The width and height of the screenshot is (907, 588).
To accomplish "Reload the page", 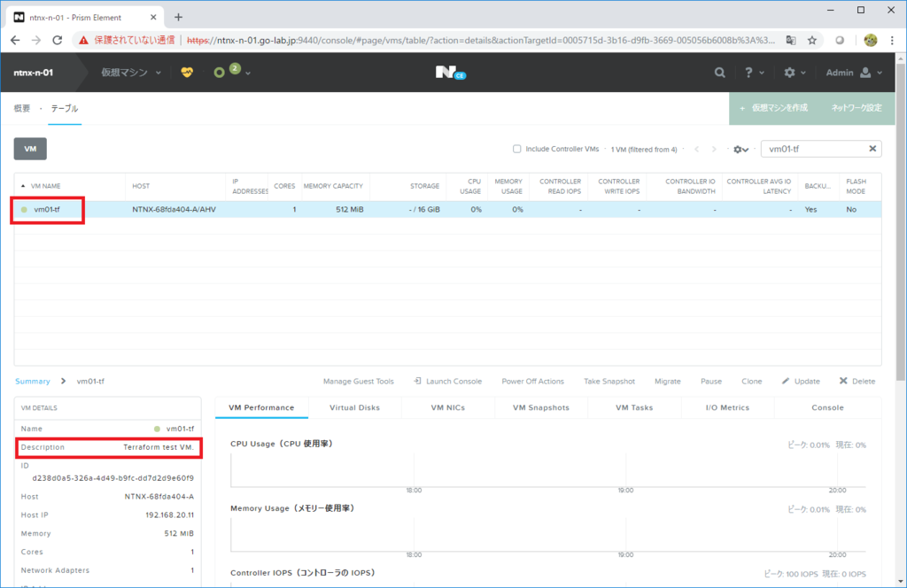I will tap(58, 40).
